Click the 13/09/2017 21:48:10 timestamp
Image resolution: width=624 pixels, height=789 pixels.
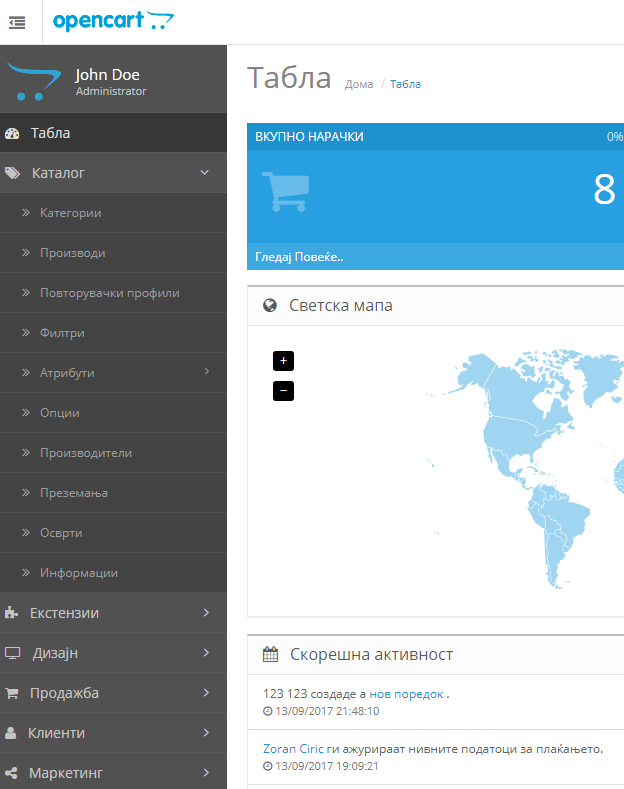(x=327, y=711)
